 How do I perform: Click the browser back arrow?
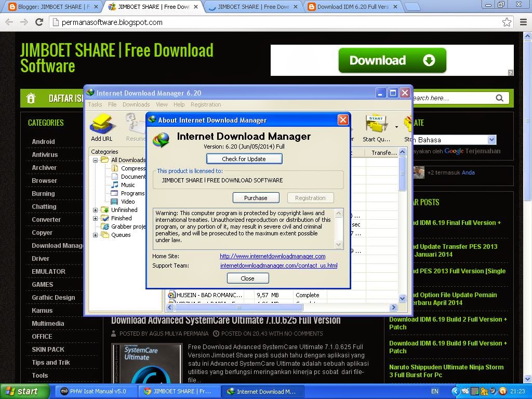tap(9, 22)
